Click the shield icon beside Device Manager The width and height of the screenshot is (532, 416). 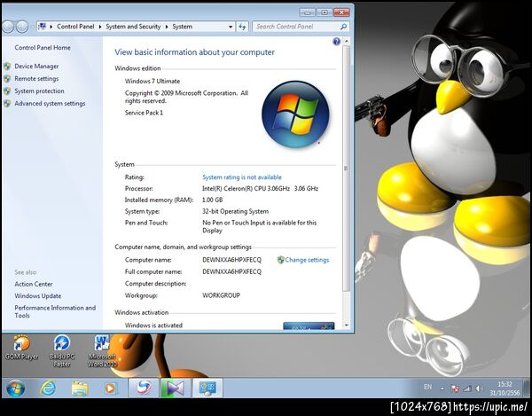[7, 67]
